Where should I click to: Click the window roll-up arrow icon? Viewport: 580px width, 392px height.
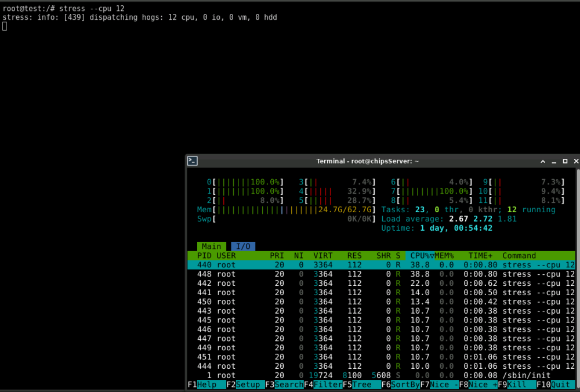(543, 161)
